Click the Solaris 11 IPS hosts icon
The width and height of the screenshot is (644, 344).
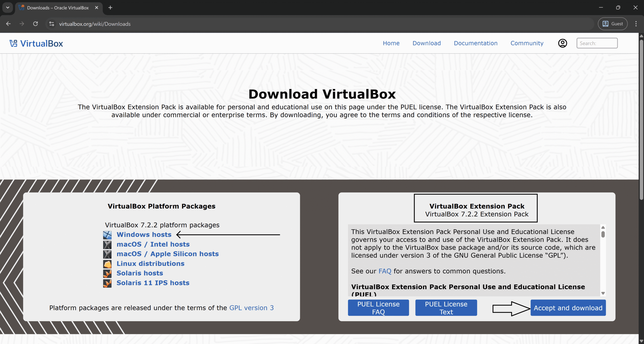[x=107, y=283]
